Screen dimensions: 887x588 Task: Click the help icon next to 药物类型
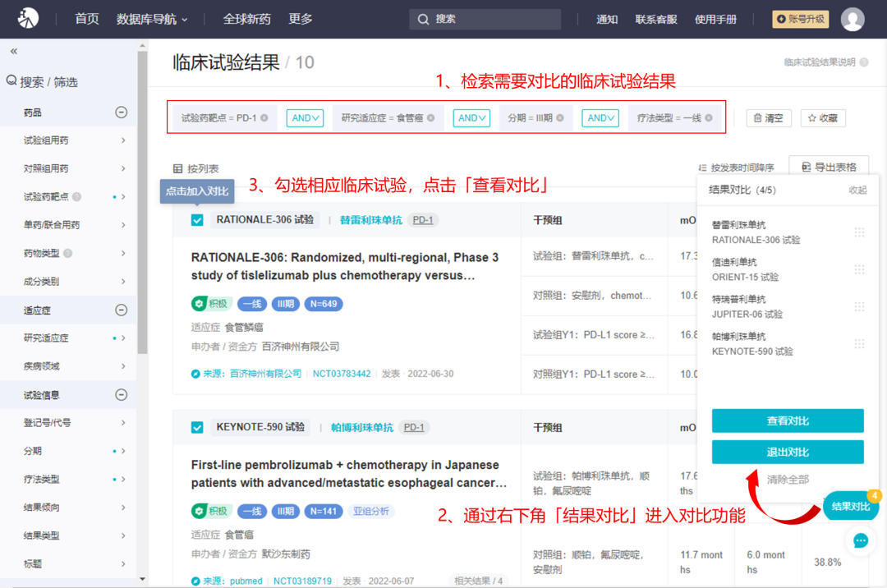(x=68, y=253)
